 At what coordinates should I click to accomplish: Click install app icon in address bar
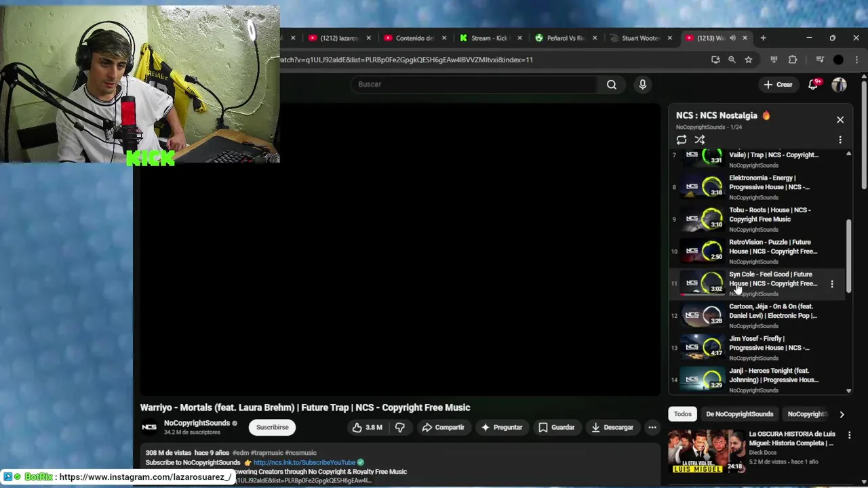tap(715, 60)
